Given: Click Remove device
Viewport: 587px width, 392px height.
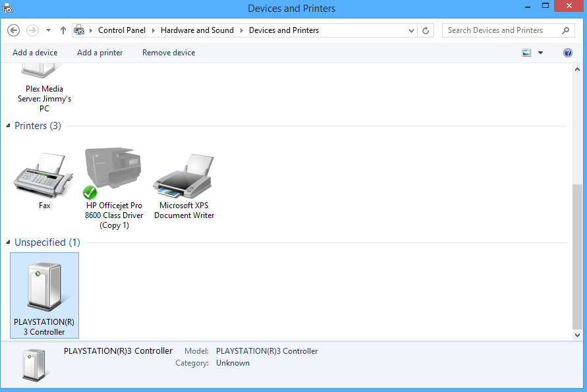Looking at the screenshot, I should pyautogui.click(x=168, y=52).
